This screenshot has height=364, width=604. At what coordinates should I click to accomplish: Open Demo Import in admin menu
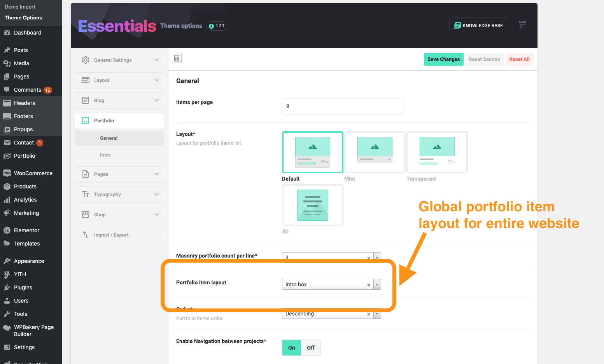(20, 7)
